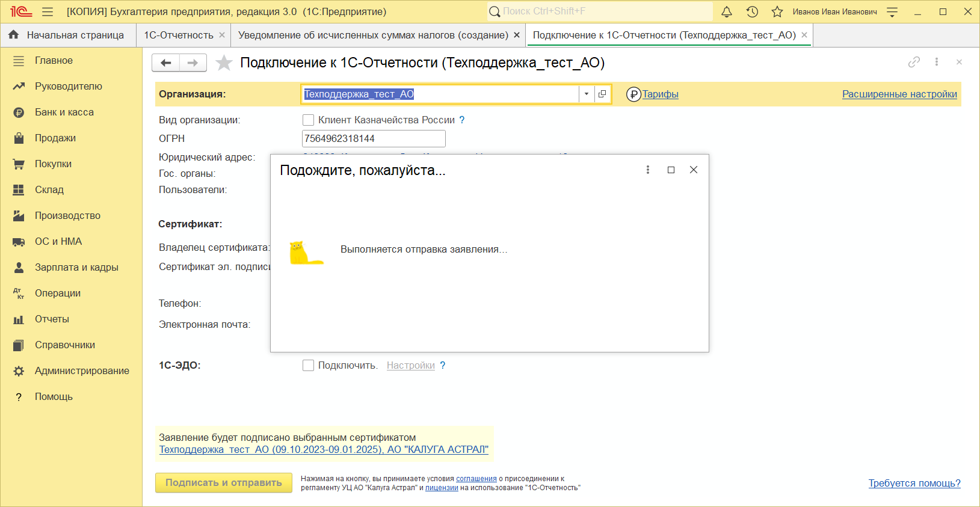The image size is (980, 507).
Task: Open form more actions menu
Action: pyautogui.click(x=937, y=62)
